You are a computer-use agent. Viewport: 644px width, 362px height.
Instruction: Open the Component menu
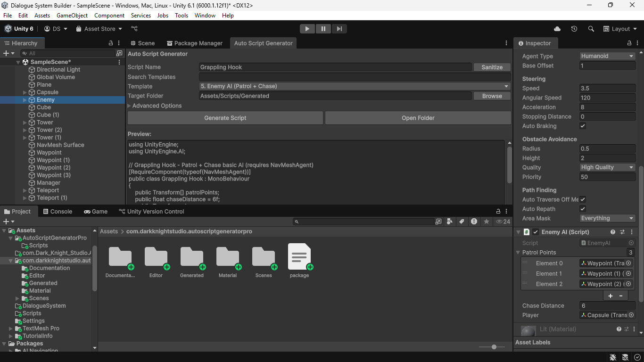(x=109, y=16)
